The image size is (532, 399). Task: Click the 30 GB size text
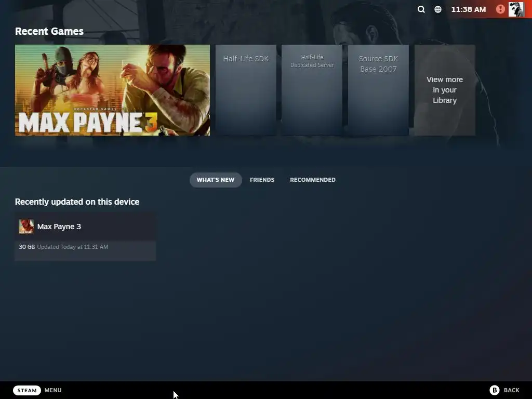(x=27, y=247)
